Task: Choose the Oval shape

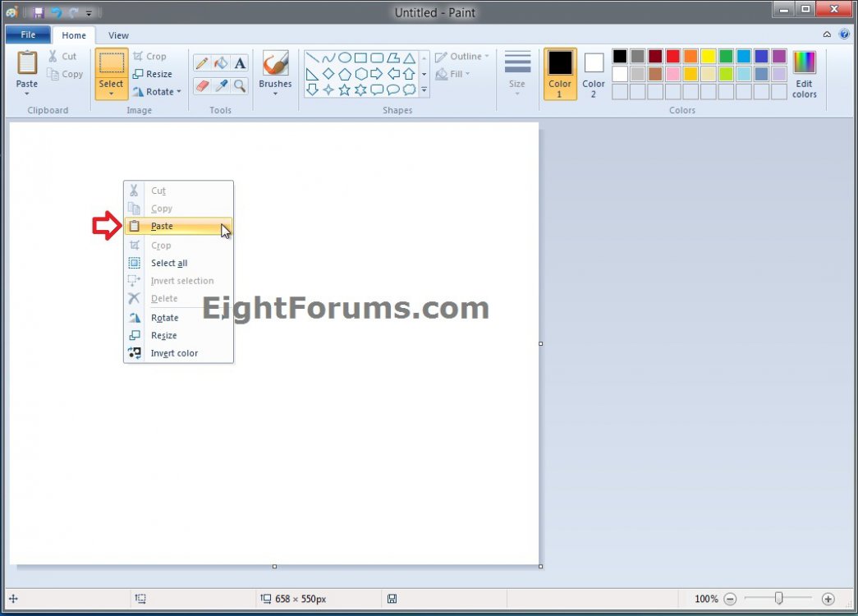Action: [x=345, y=58]
